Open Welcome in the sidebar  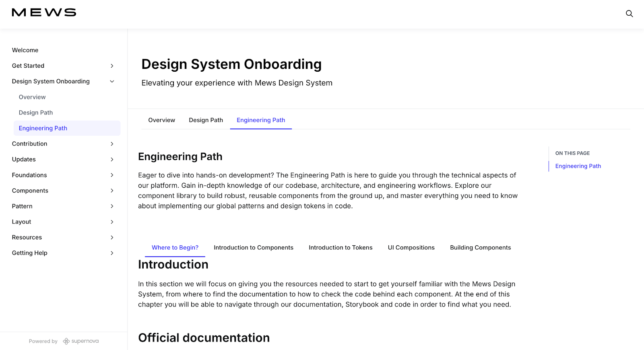(25, 50)
